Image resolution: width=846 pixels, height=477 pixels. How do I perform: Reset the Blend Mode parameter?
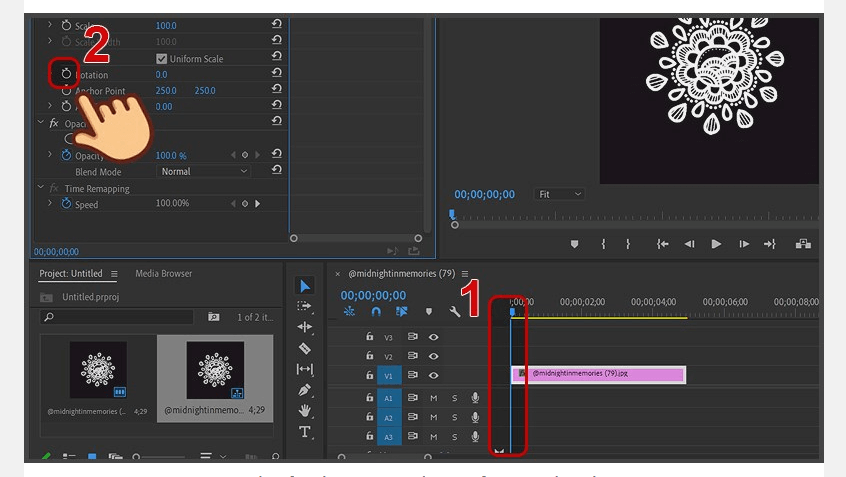tap(277, 169)
